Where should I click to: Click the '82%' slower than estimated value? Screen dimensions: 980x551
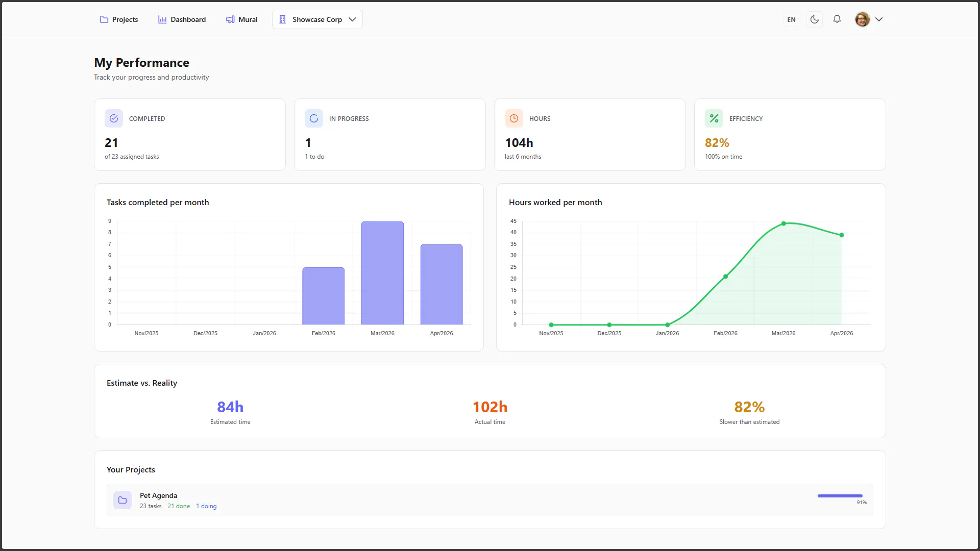(749, 407)
